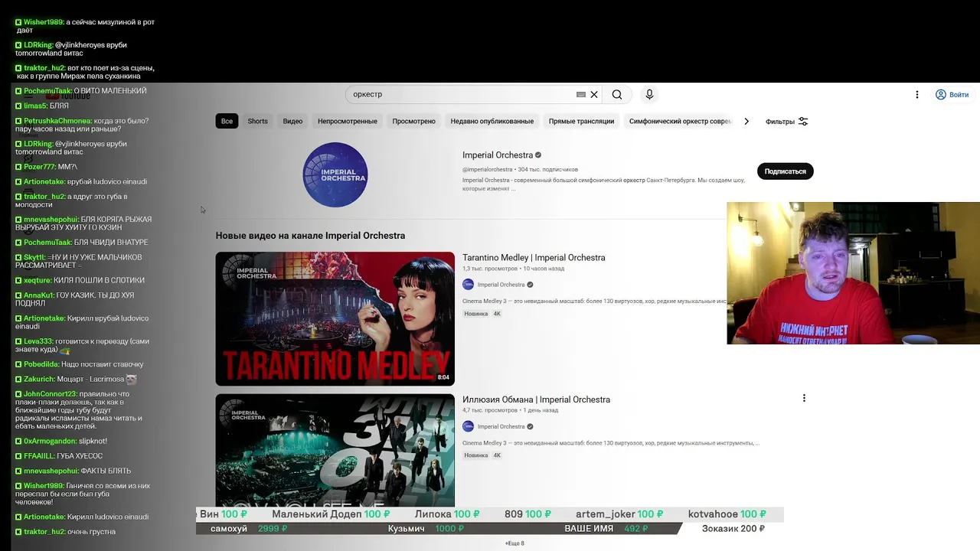Select the Просмотрено filter chip

(x=413, y=121)
